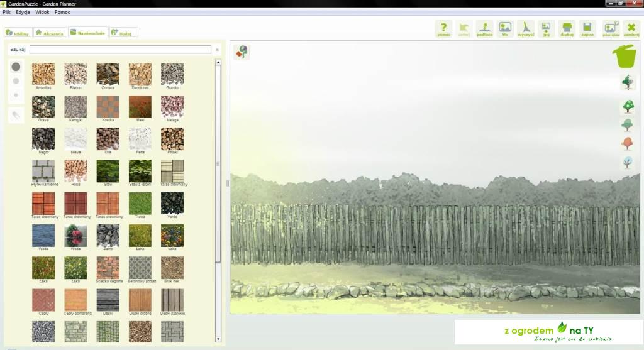Click the wyczyść broom icon
Screen dimensions: 644x350
pyautogui.click(x=526, y=28)
